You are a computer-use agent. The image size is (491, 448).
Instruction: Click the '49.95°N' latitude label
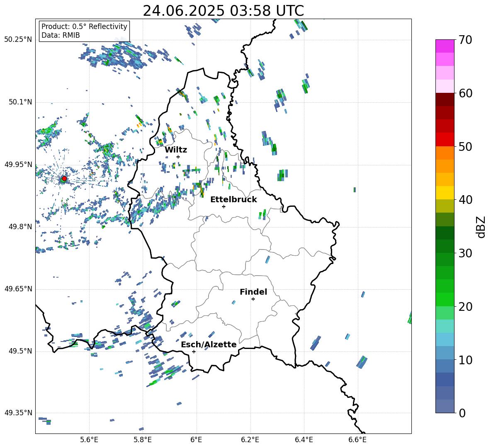point(18,165)
